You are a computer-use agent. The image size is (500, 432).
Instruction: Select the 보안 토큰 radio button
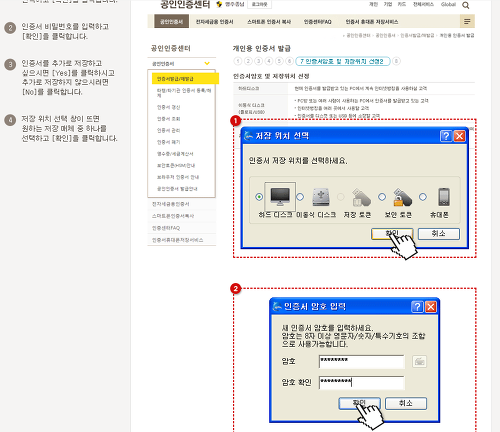tap(382, 197)
